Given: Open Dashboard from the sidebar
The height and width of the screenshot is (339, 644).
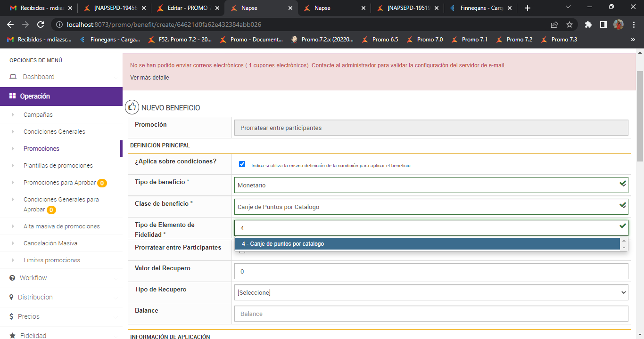Looking at the screenshot, I should click(x=39, y=77).
